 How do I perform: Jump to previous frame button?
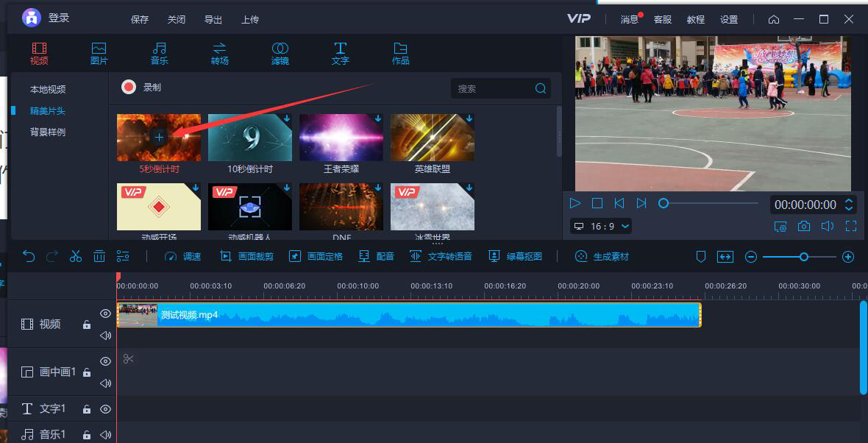pyautogui.click(x=619, y=203)
